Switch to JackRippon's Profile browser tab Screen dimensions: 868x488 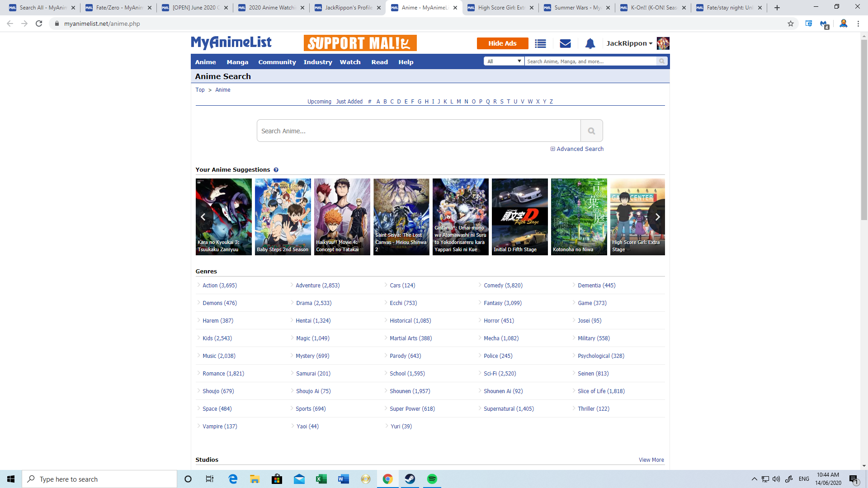click(348, 8)
